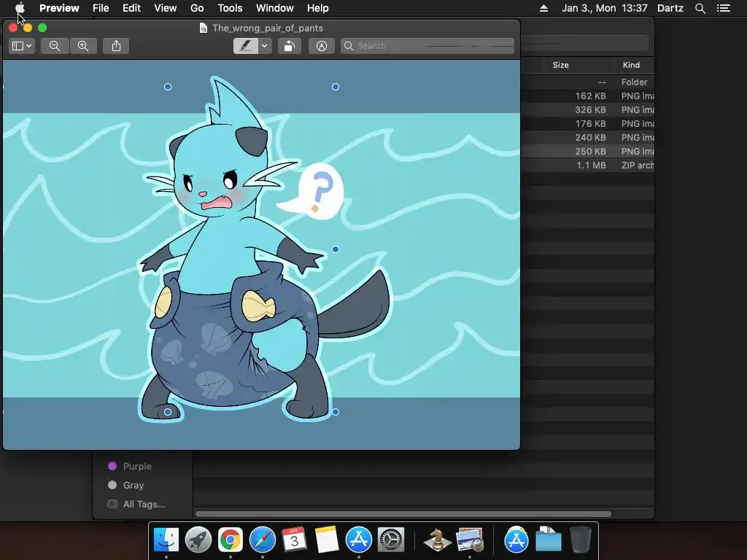747x560 pixels.
Task: Open the Apple menu
Action: pyautogui.click(x=20, y=8)
